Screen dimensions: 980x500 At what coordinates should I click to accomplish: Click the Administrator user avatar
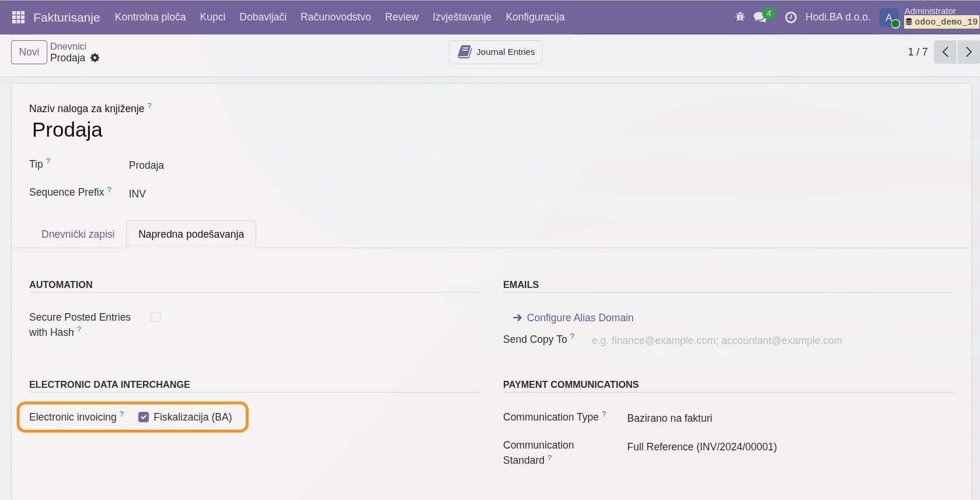[888, 18]
